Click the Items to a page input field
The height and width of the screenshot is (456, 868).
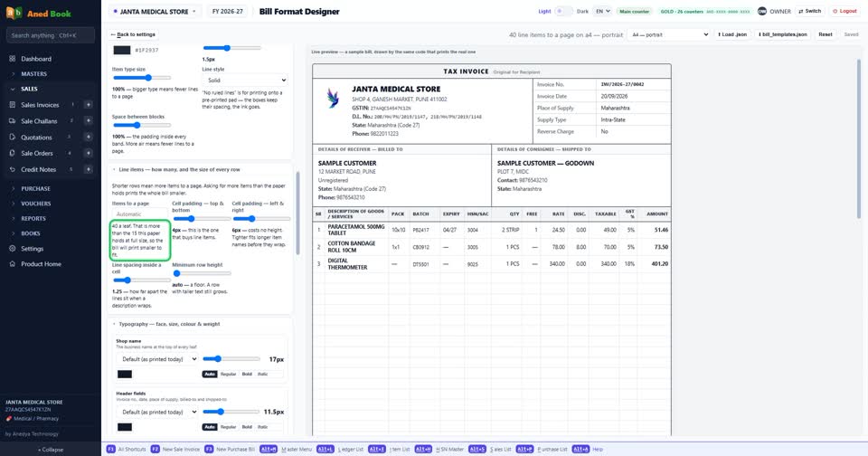tap(139, 214)
